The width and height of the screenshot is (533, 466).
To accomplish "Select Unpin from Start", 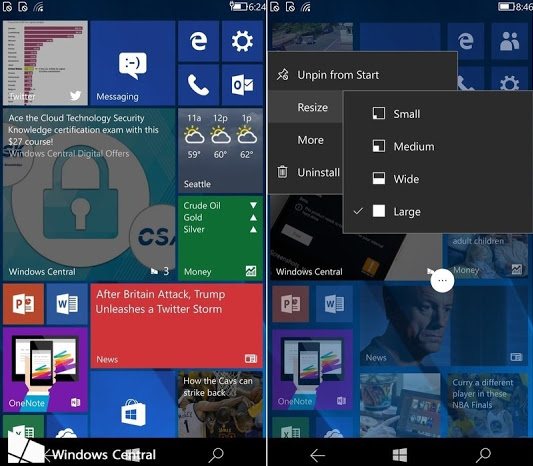I will click(x=363, y=74).
